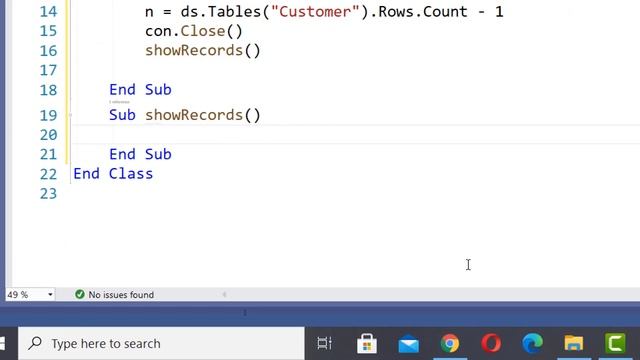Launch Google Chrome from taskbar
Image resolution: width=640 pixels, height=360 pixels.
click(x=450, y=344)
